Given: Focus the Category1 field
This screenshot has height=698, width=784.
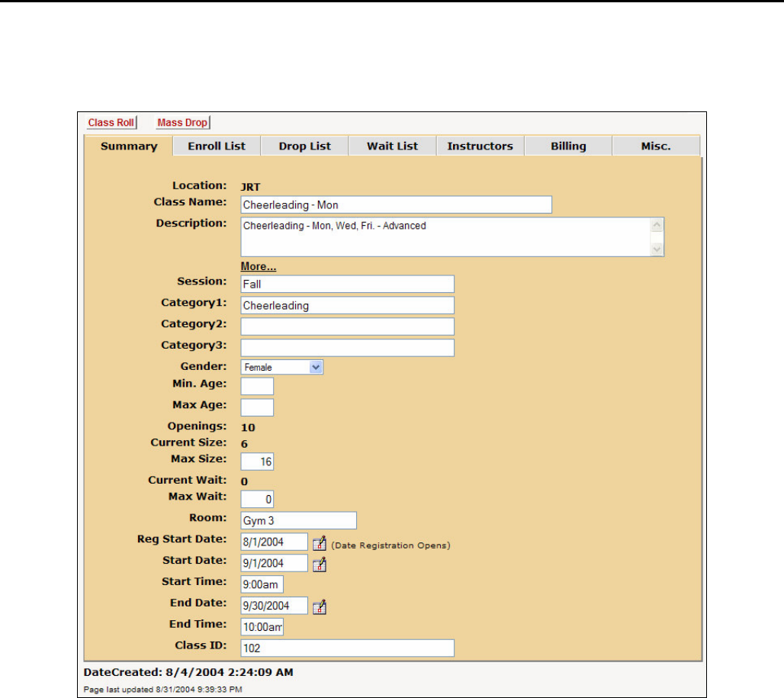Looking at the screenshot, I should (x=348, y=305).
